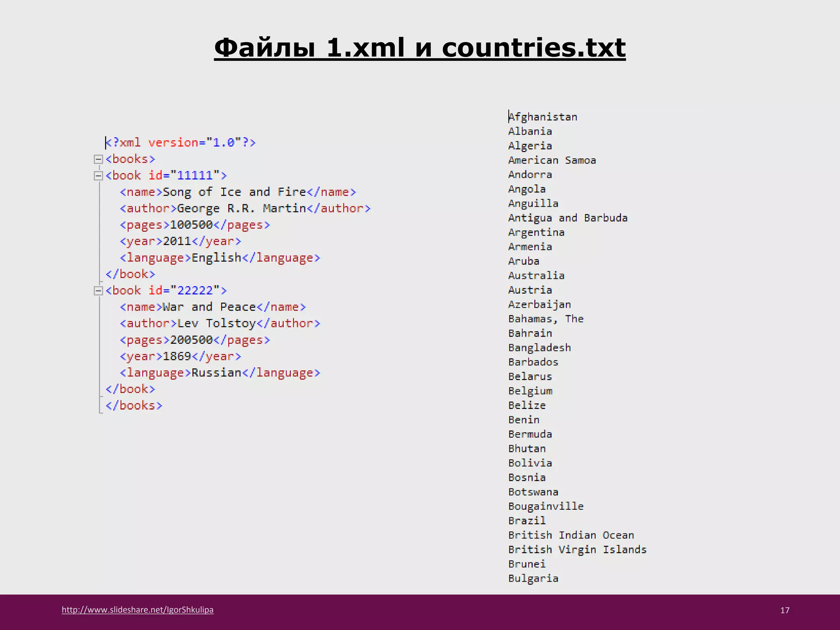This screenshot has width=840, height=630.
Task: Click 'Brunei' in the countries list
Action: tap(527, 564)
